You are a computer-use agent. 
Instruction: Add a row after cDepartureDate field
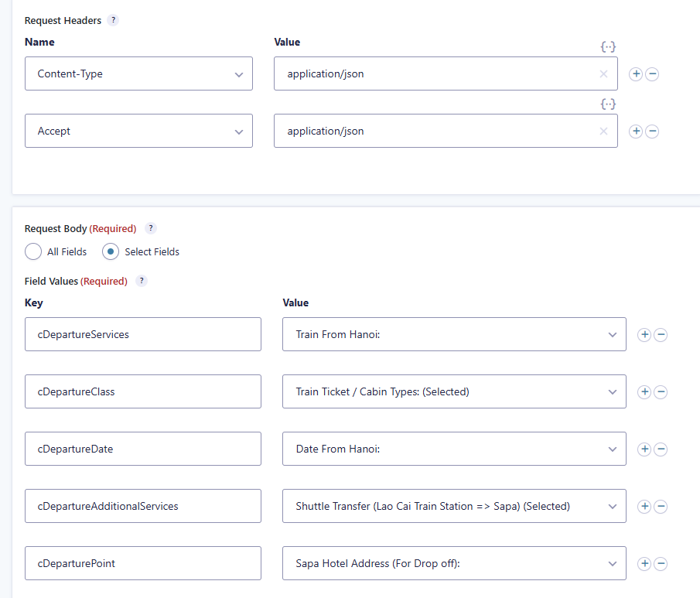click(644, 449)
